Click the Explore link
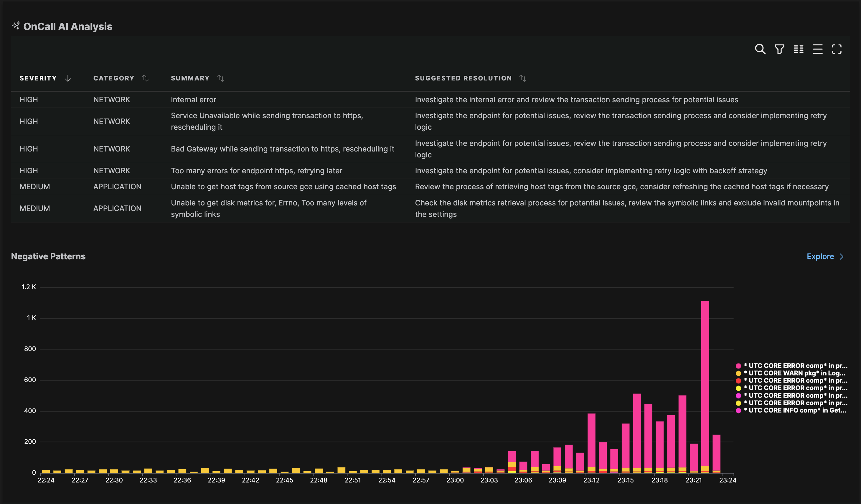This screenshot has width=861, height=504. 820,257
